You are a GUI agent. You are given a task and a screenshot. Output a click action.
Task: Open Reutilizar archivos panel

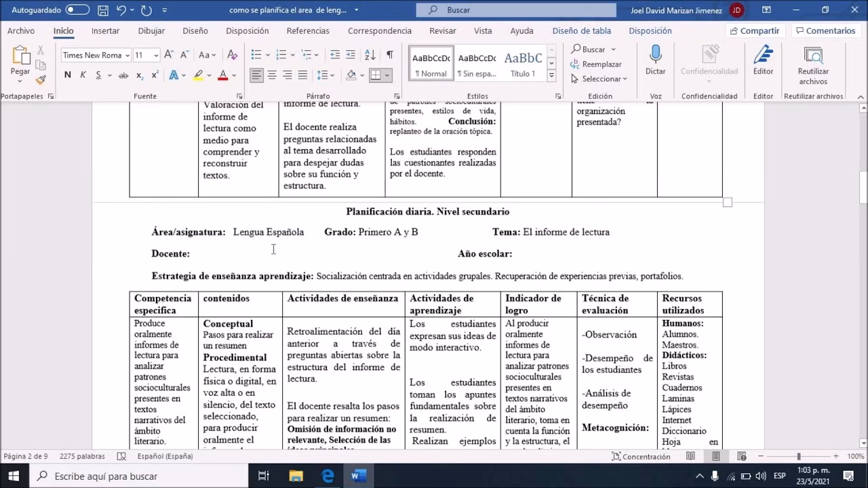(x=812, y=61)
